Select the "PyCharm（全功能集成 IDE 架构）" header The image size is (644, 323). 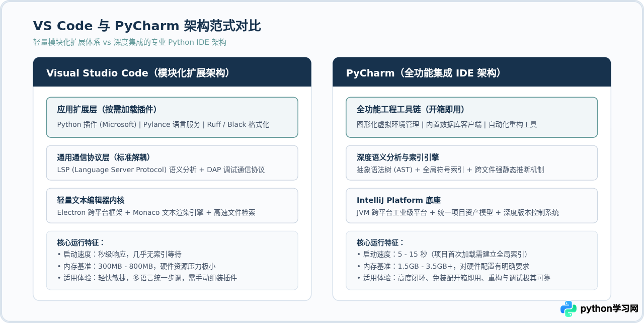[471, 72]
